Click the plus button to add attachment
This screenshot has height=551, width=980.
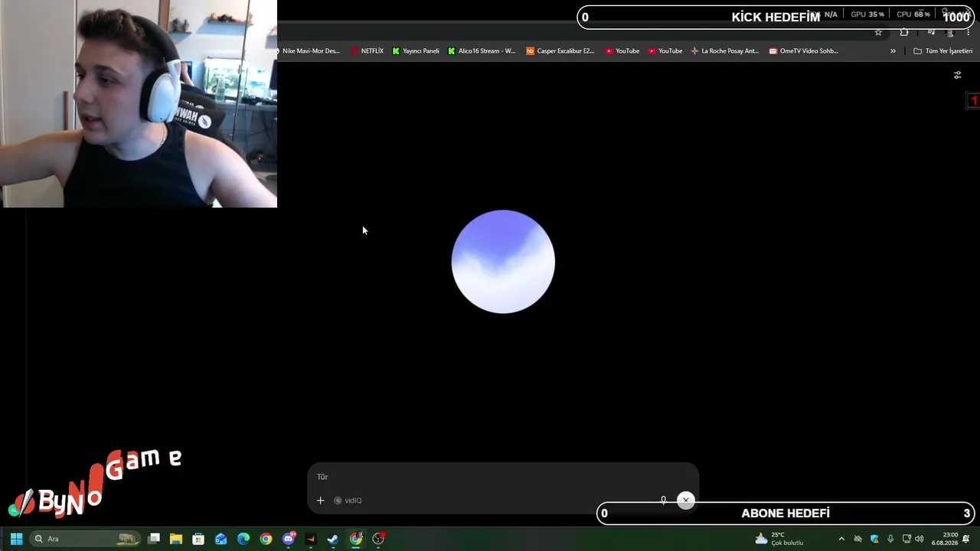click(320, 500)
